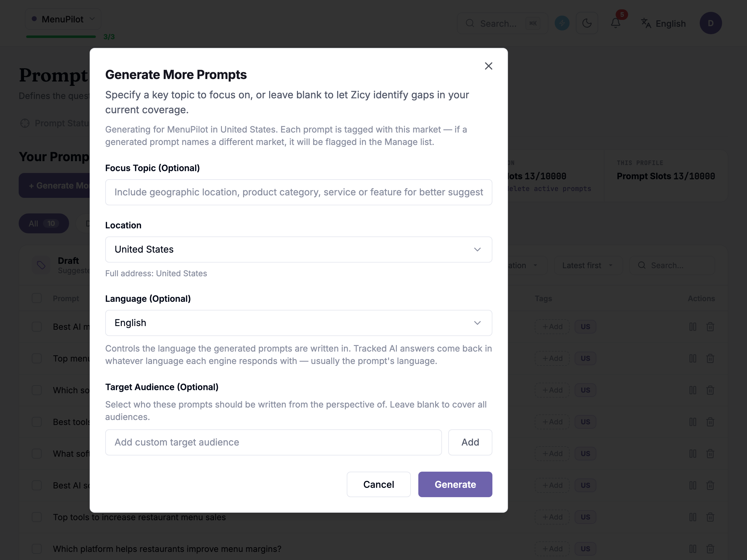Check the Top menu... prompt row

[x=37, y=358]
